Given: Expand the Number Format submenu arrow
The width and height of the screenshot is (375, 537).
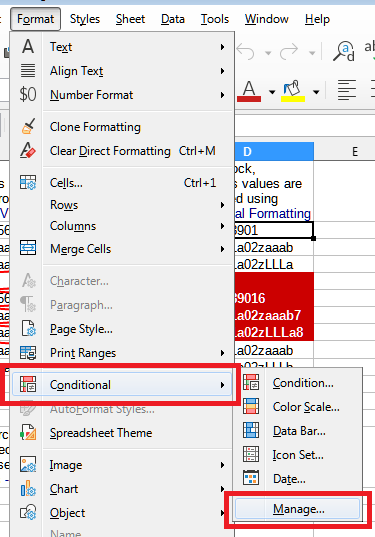Looking at the screenshot, I should [223, 95].
